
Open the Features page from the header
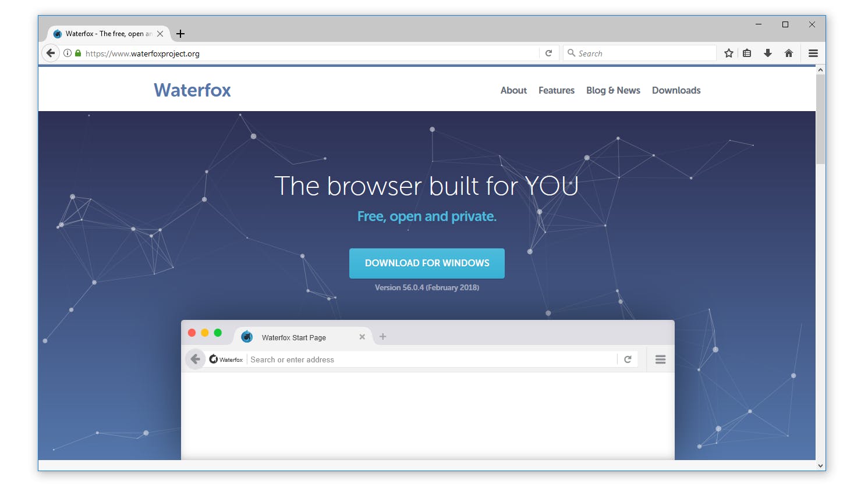tap(556, 91)
